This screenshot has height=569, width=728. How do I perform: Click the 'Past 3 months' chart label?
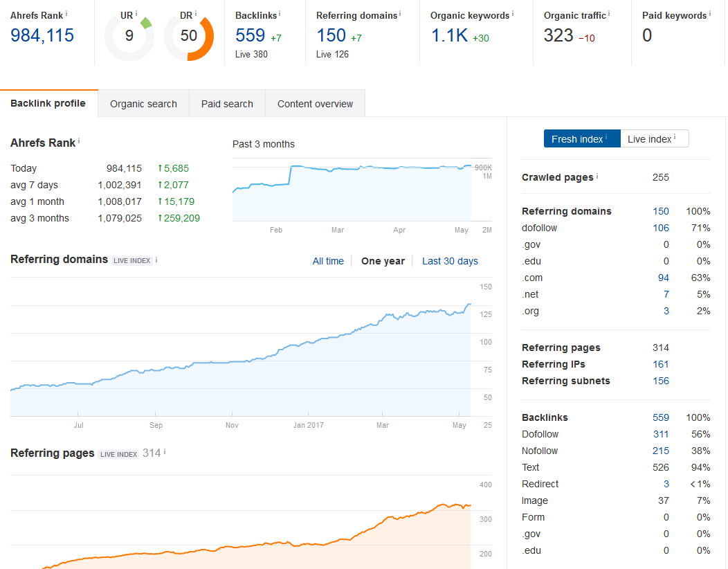click(263, 144)
